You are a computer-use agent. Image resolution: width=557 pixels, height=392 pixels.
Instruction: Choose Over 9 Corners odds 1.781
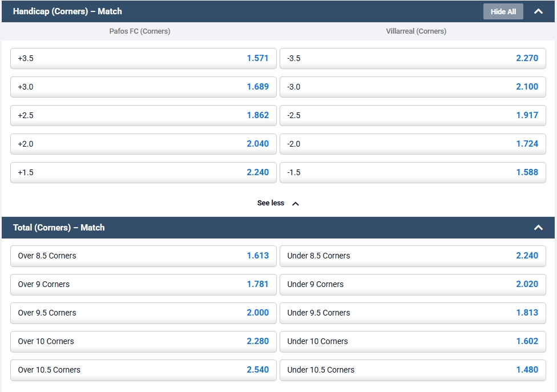tap(143, 284)
